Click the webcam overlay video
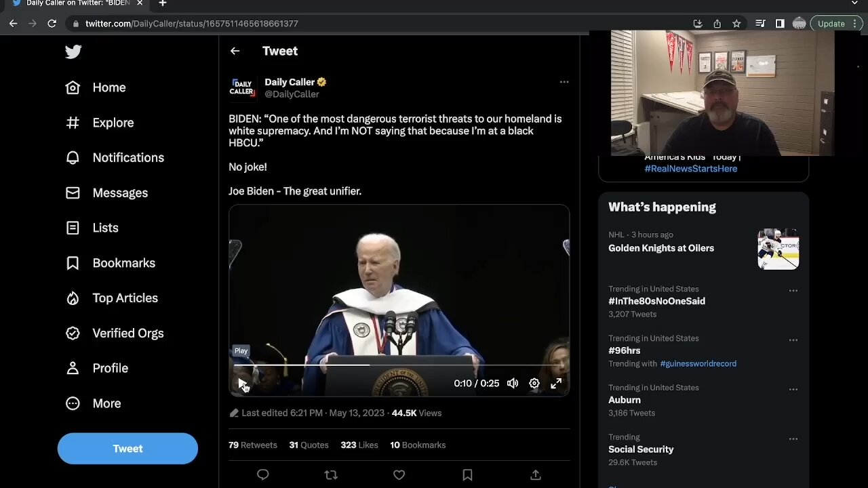The height and width of the screenshot is (488, 868). pyautogui.click(x=722, y=93)
